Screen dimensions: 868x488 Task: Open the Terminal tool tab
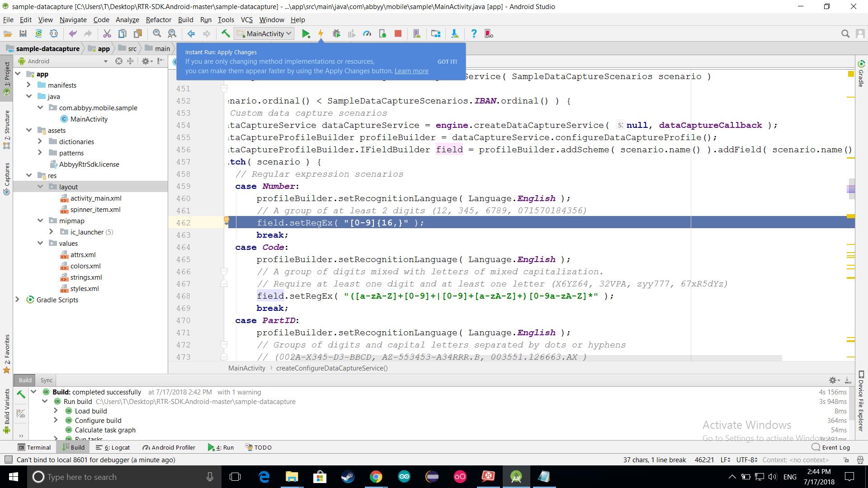click(34, 447)
